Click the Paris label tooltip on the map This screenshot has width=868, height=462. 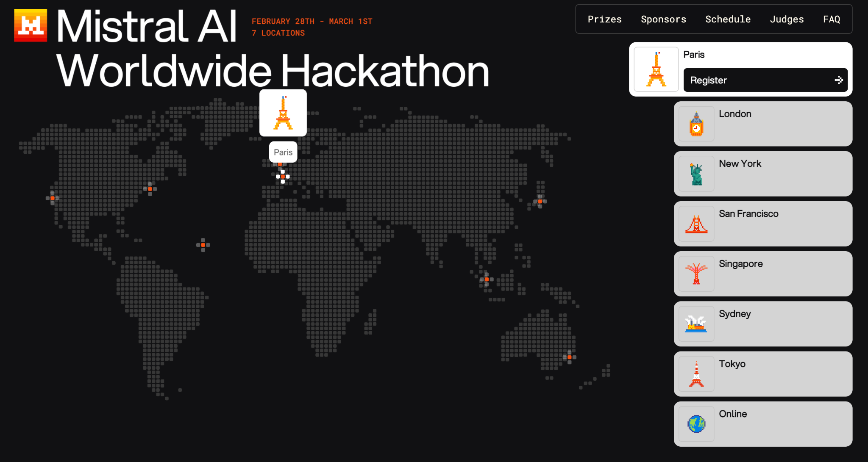283,152
